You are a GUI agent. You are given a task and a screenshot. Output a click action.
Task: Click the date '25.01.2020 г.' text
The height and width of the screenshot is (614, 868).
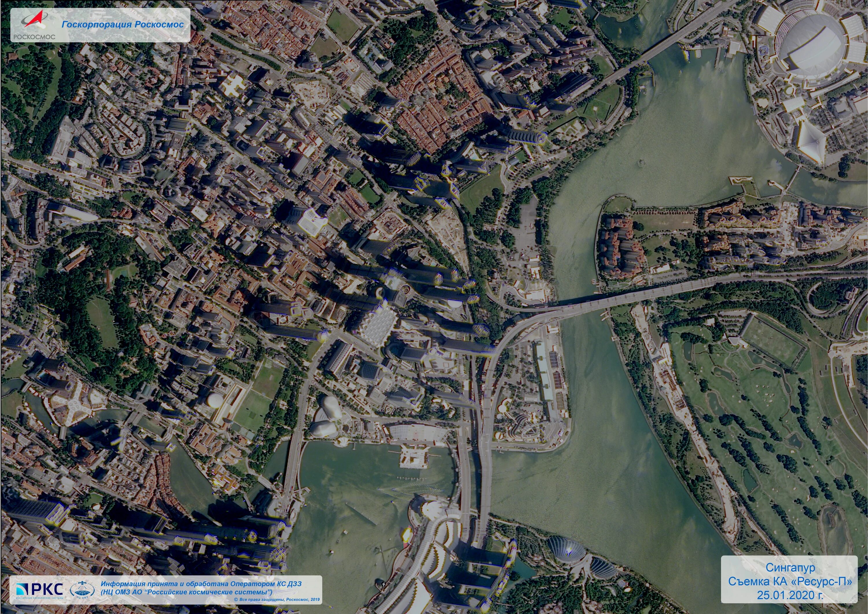point(790,595)
